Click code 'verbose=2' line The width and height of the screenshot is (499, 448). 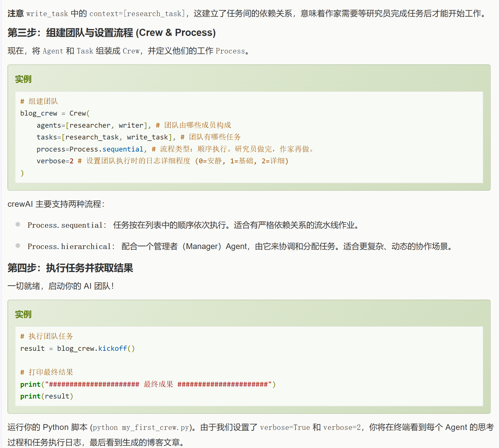click(x=55, y=161)
